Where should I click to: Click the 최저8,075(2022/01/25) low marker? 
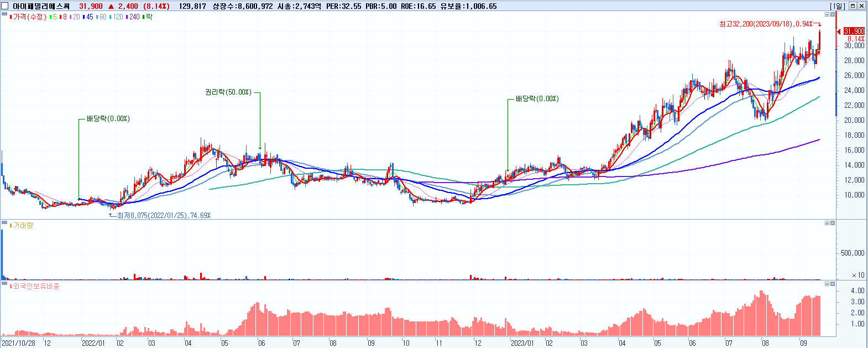[x=164, y=215]
